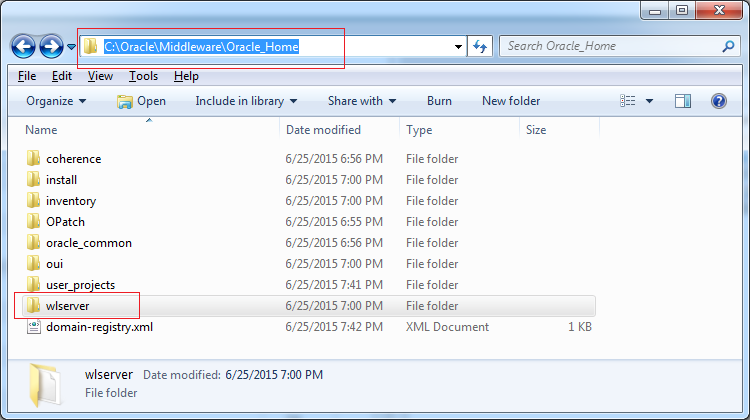Click the wlserver folder name
The height and width of the screenshot is (420, 750).
point(67,306)
